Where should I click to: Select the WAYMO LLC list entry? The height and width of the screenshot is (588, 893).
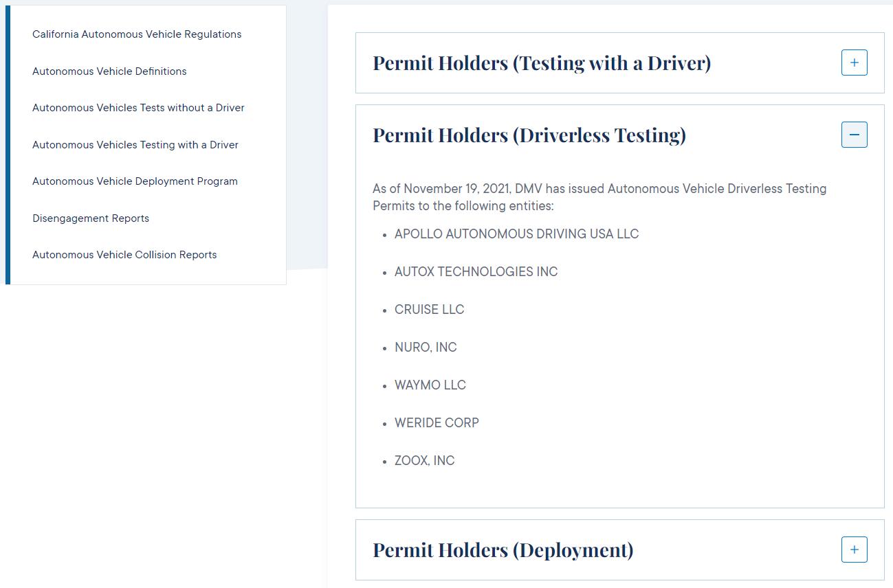click(430, 385)
